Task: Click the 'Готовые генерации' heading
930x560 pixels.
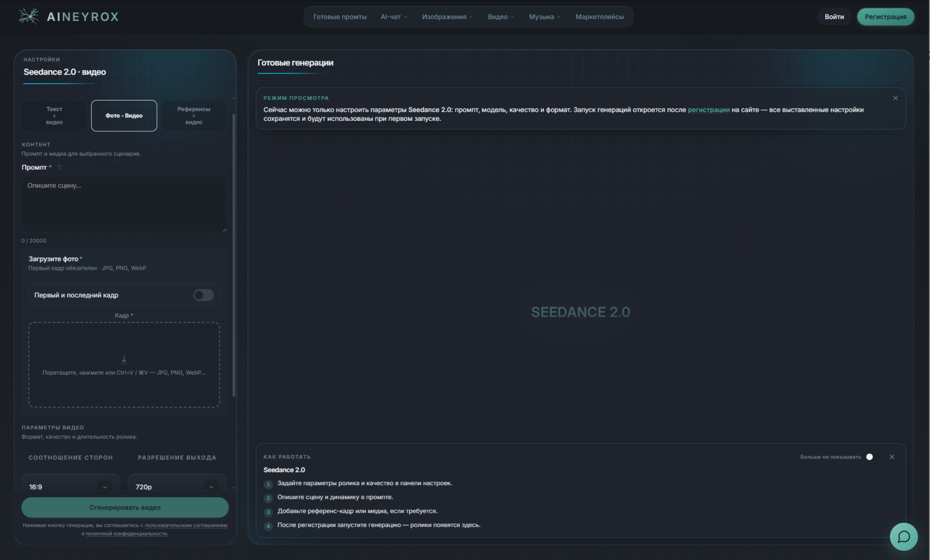Action: pyautogui.click(x=295, y=63)
